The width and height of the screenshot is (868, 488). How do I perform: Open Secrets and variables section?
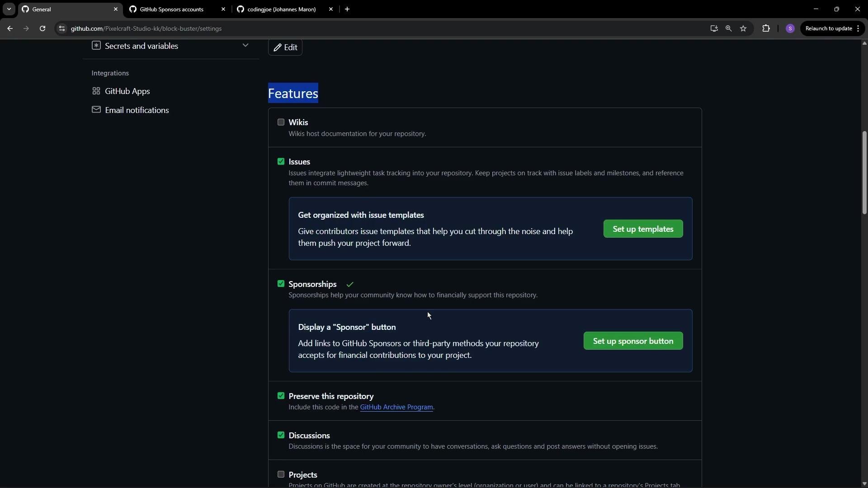click(x=171, y=46)
